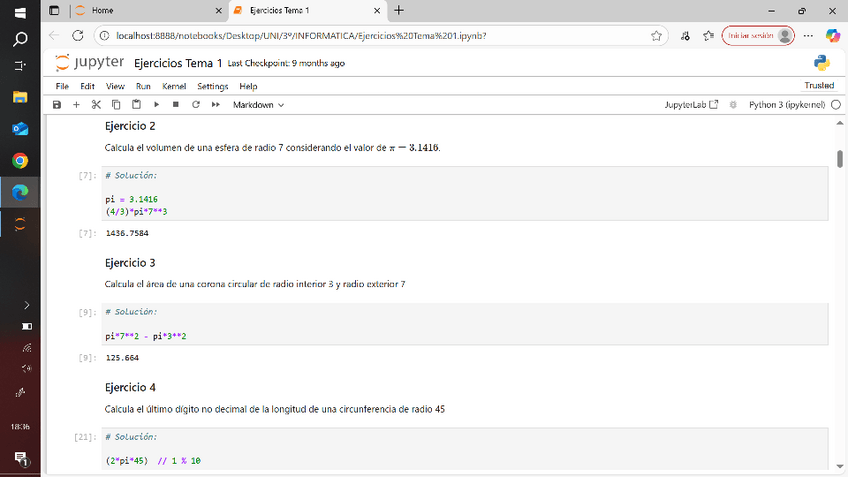Image resolution: width=848 pixels, height=477 pixels.
Task: Insert a new cell with the plus icon
Action: 76,105
